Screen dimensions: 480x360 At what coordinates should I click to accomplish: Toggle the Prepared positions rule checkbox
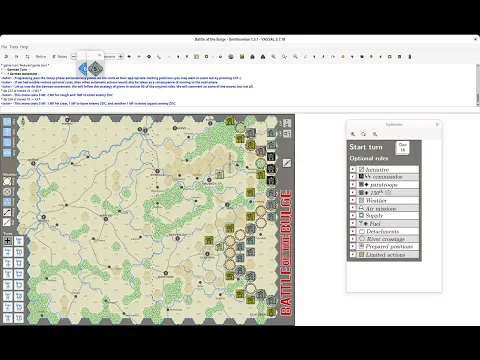353,247
